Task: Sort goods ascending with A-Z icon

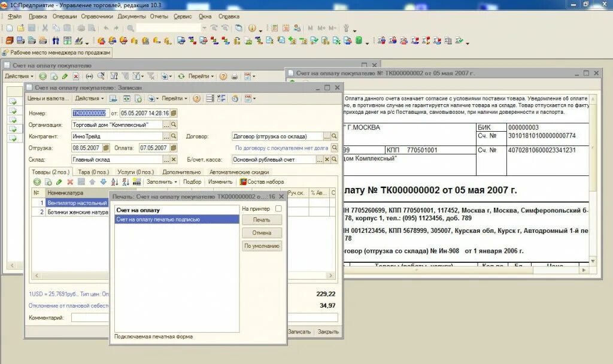Action: click(x=114, y=182)
